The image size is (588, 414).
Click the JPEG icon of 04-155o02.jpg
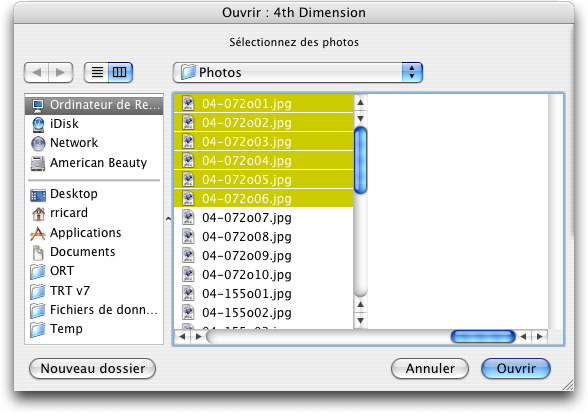[188, 313]
